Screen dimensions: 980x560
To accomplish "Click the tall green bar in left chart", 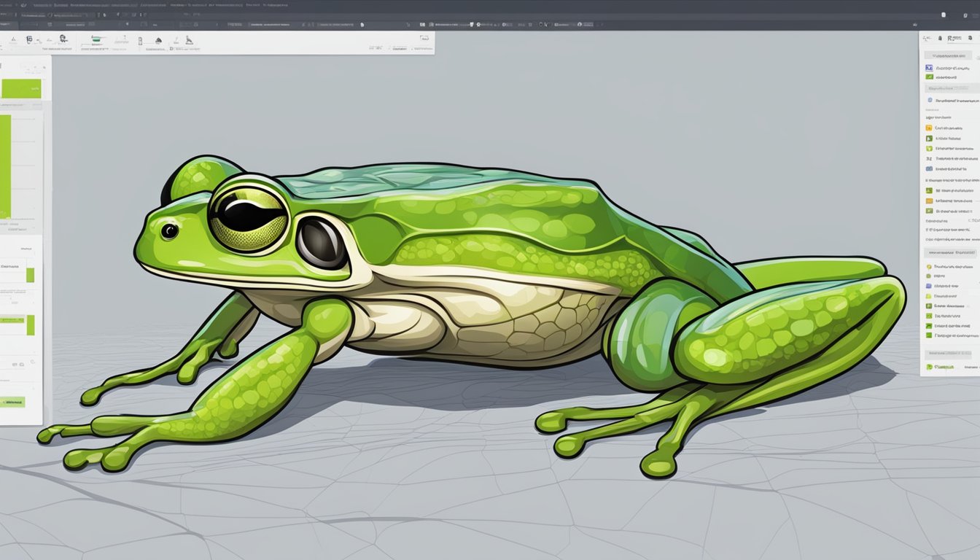I will [x=5, y=166].
